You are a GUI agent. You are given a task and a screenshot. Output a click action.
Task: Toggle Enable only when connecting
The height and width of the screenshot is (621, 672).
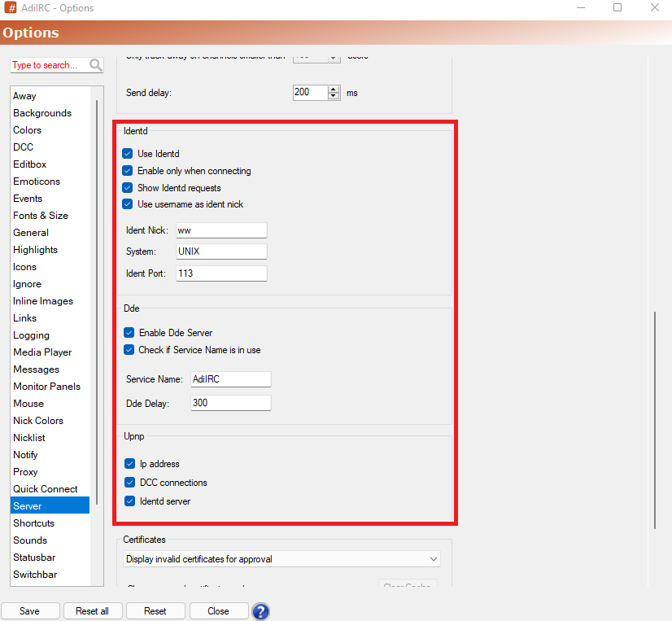tap(127, 171)
